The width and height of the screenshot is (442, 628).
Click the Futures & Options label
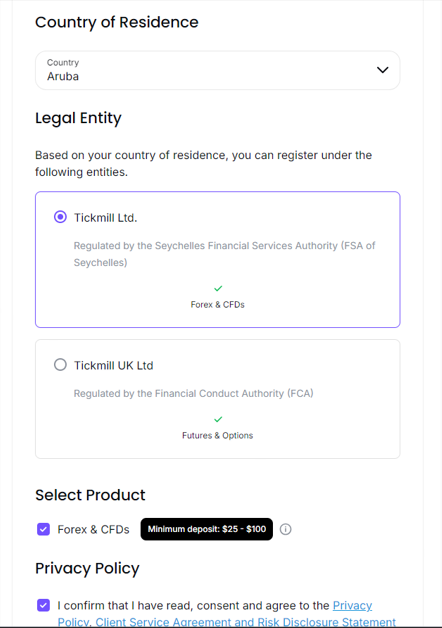pyautogui.click(x=217, y=436)
